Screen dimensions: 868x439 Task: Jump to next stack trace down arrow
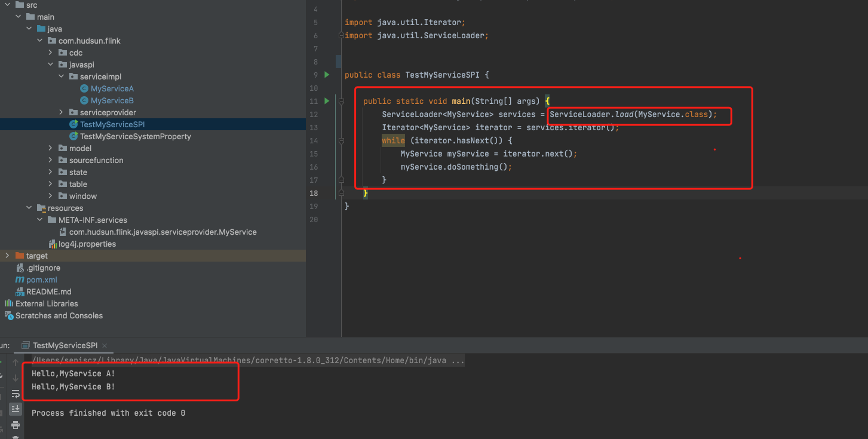(16, 378)
